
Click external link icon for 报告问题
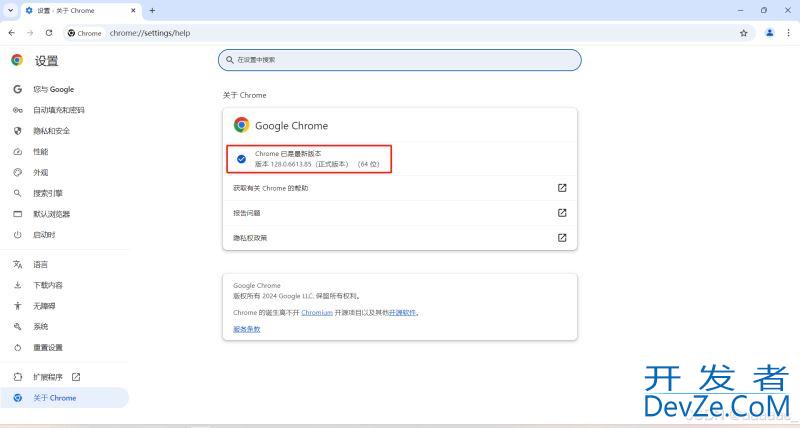tap(562, 213)
